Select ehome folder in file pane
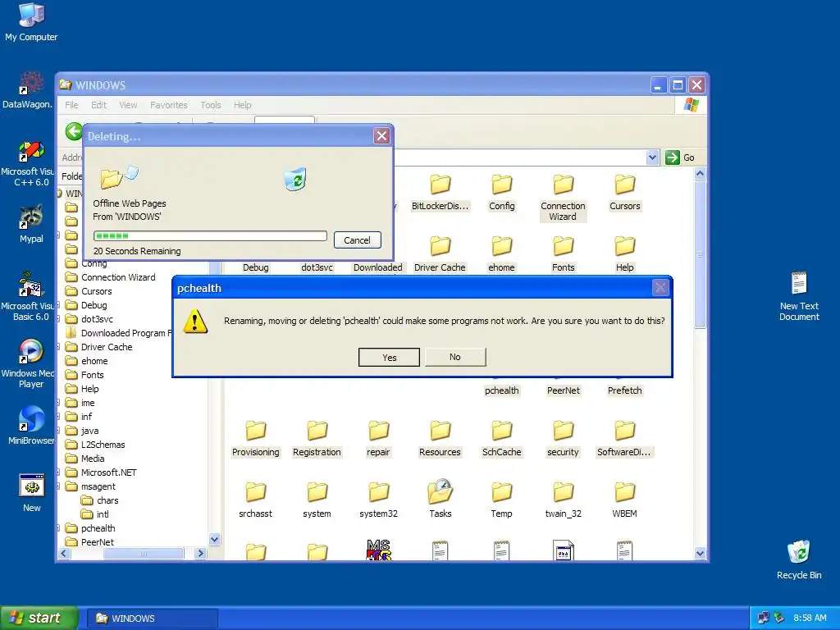 [x=501, y=255]
